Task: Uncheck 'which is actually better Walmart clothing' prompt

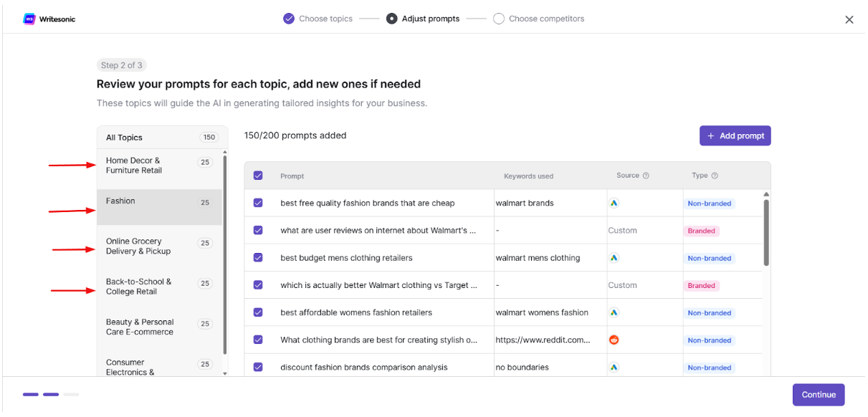Action: (x=258, y=285)
